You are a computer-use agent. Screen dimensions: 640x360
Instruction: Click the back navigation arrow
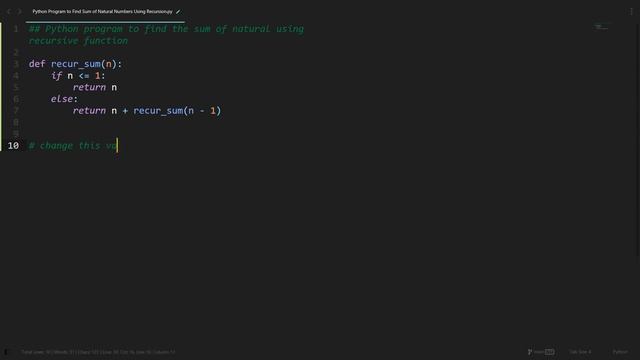[x=9, y=11]
